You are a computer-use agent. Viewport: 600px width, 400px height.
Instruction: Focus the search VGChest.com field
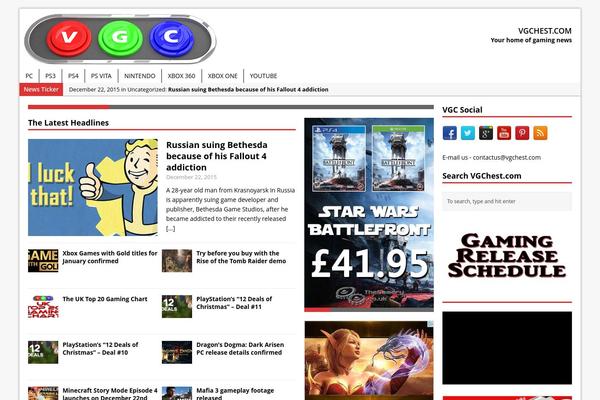[x=507, y=201]
